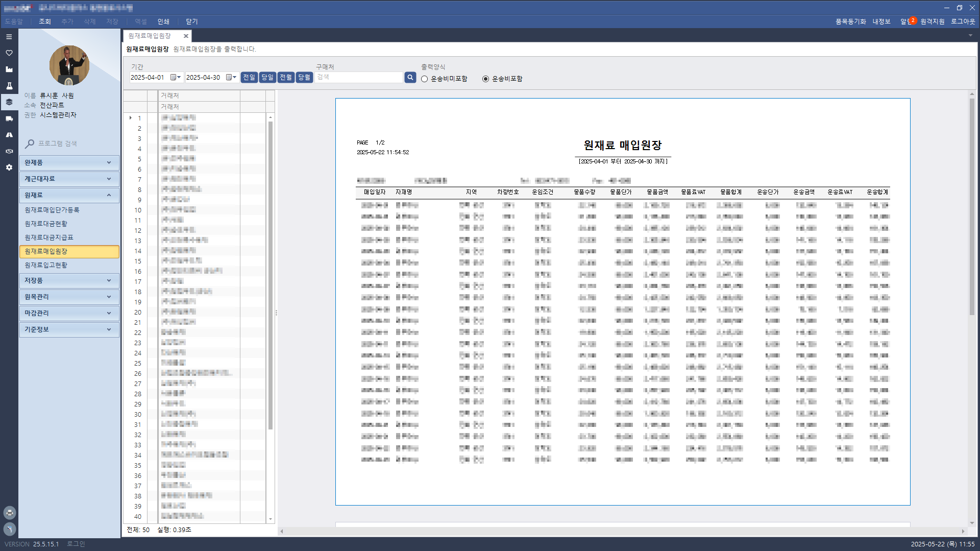The image size is (980, 551).
Task: Click 원격지원 in the top right
Action: pos(933,21)
